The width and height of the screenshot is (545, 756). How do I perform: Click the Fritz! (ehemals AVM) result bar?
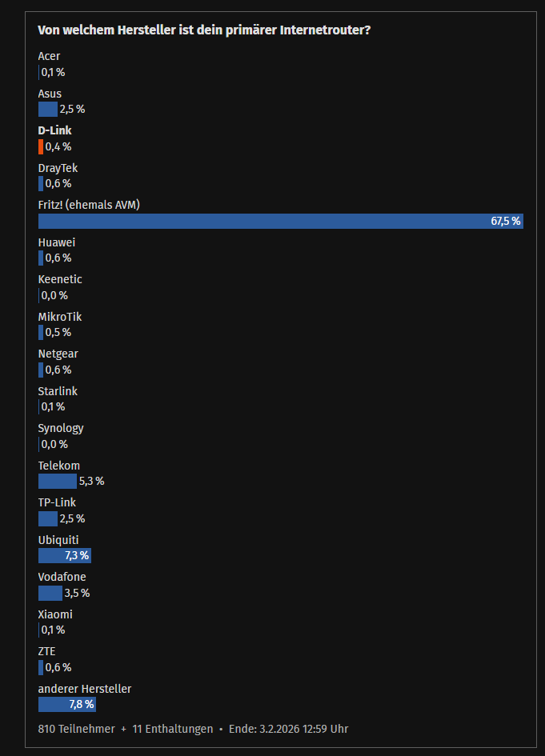click(281, 222)
